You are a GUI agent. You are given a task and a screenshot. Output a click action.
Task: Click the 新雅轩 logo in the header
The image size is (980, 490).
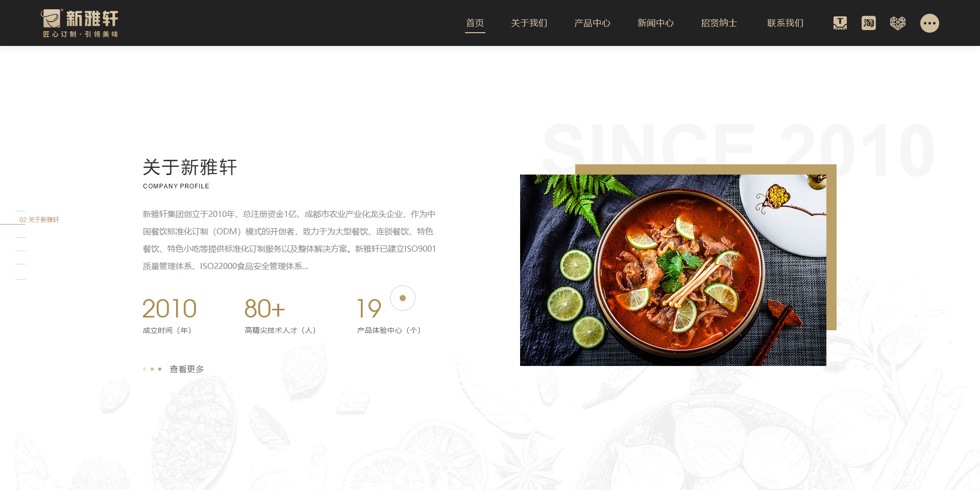(80, 23)
